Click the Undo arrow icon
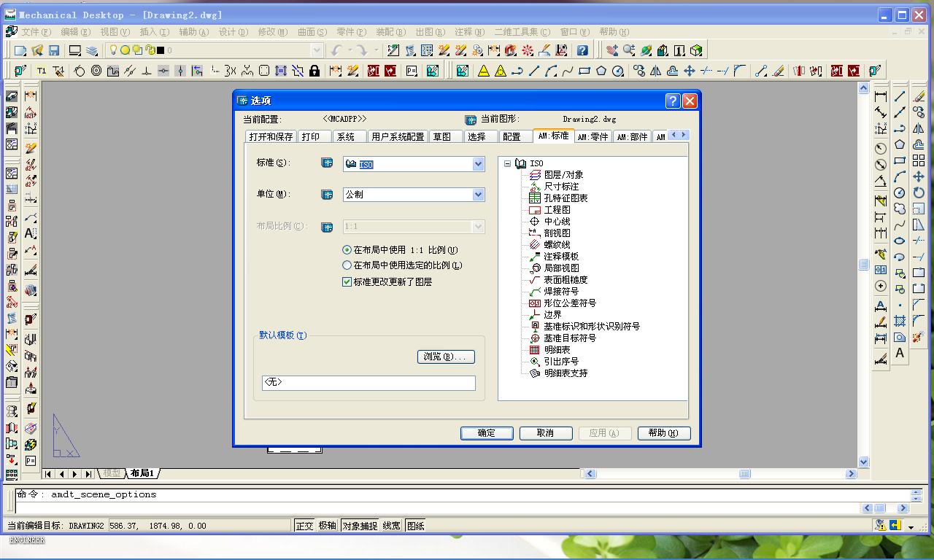The image size is (934, 560). coord(336,50)
